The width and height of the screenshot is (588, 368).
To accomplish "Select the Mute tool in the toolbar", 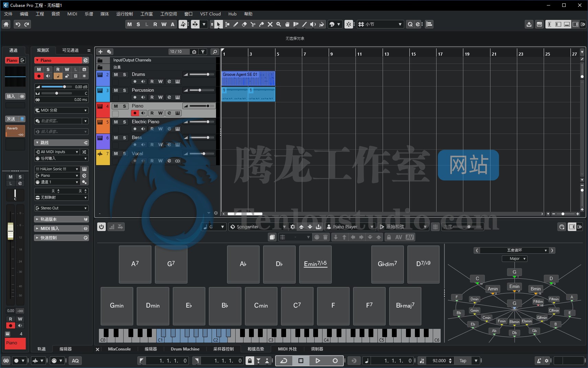I will click(x=270, y=24).
